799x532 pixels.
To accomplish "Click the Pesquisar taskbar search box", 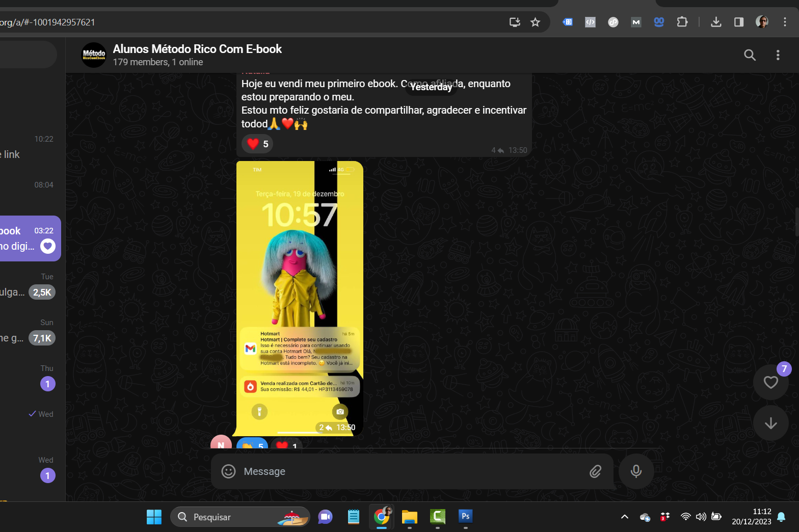I will click(x=239, y=517).
